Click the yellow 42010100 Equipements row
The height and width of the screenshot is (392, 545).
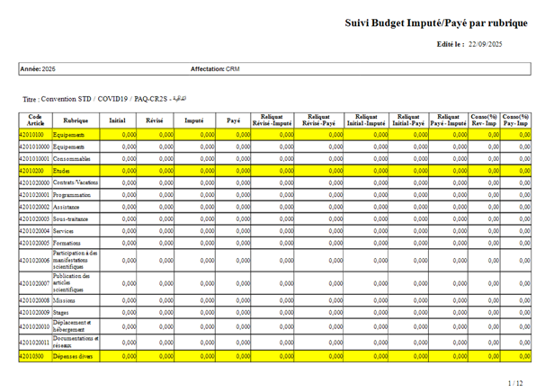275,135
